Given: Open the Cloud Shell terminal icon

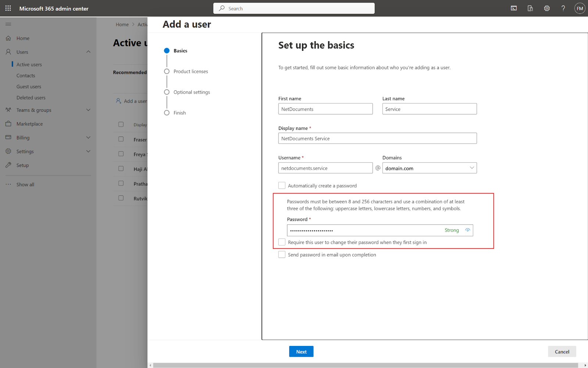Looking at the screenshot, I should (x=514, y=8).
